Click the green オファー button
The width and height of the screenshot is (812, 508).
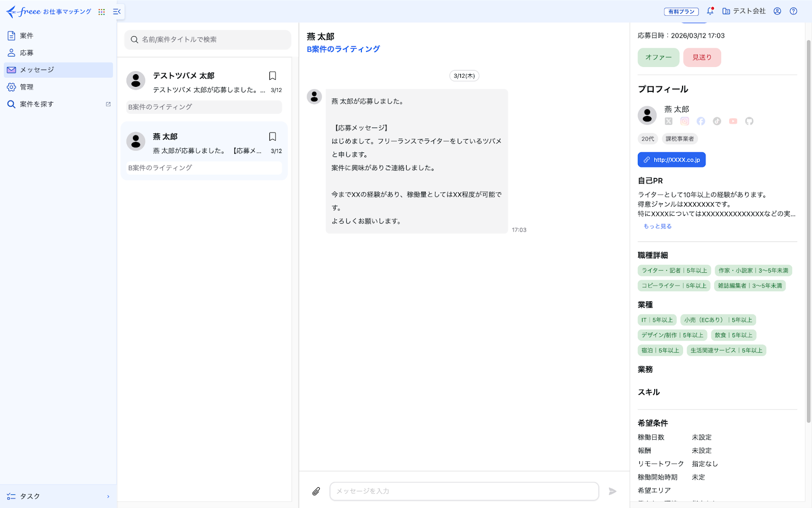[658, 57]
